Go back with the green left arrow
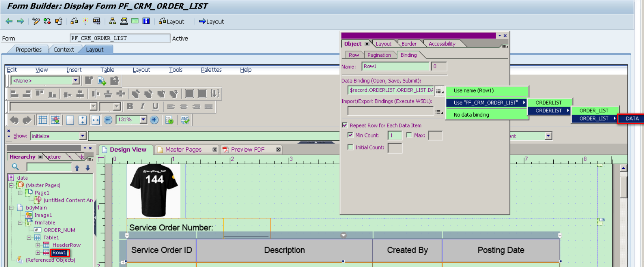644x267 pixels. [9, 21]
